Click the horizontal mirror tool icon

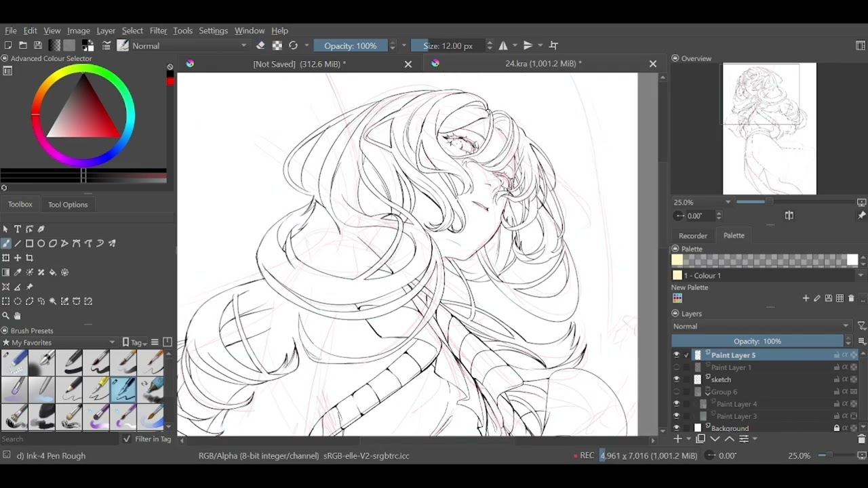coord(503,45)
